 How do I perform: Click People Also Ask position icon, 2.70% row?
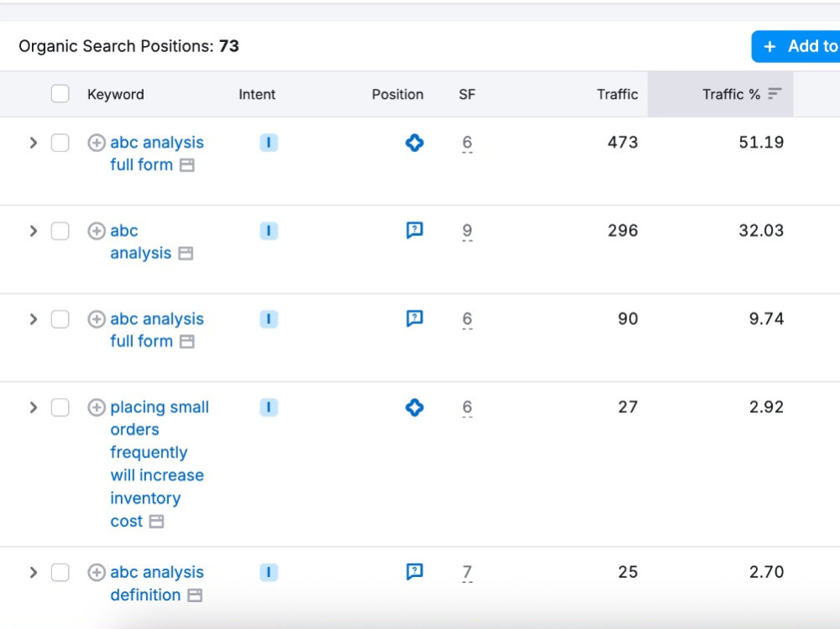coord(415,572)
